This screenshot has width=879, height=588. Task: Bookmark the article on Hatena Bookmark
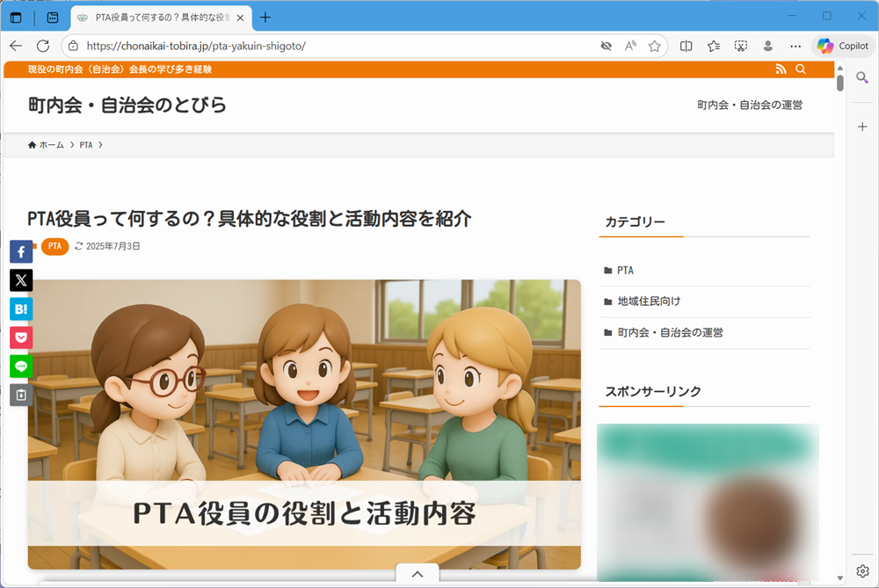21,309
